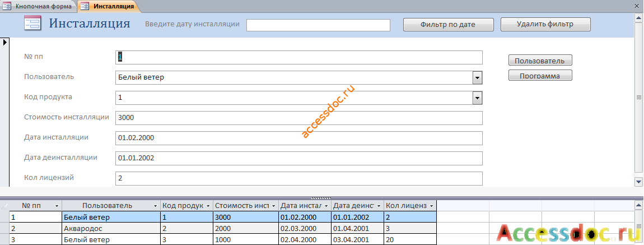
Task: Open the Программа button
Action: point(540,75)
